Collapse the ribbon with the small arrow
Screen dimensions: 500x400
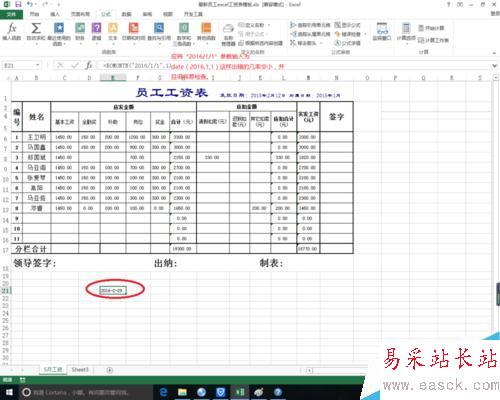495,53
